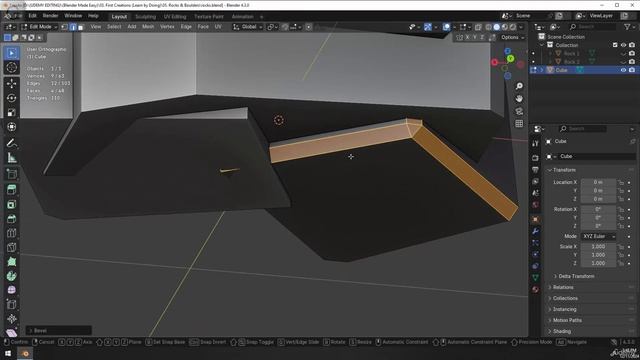Open XYZ Euler rotation mode dropdown

(598, 236)
